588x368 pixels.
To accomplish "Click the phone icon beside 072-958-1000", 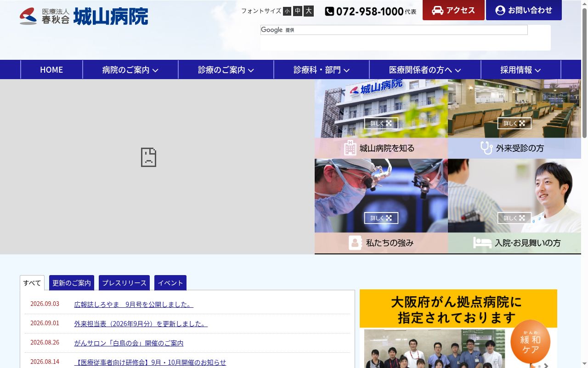I will pyautogui.click(x=329, y=11).
